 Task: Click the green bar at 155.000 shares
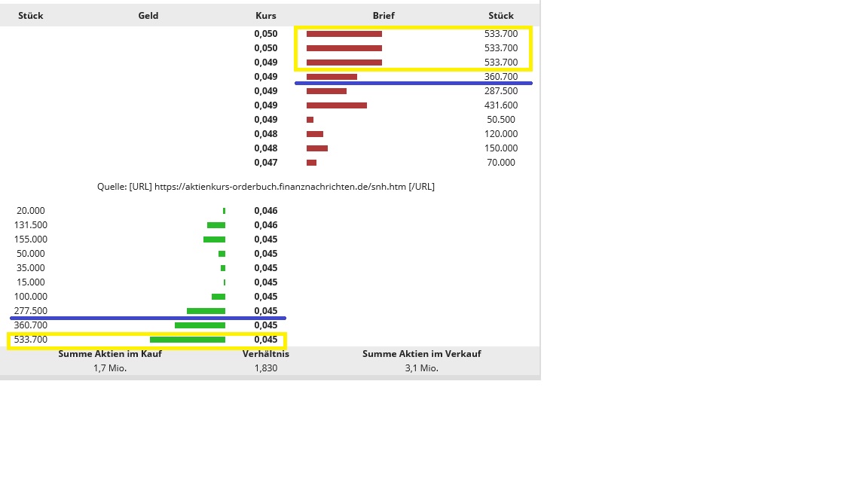(214, 239)
